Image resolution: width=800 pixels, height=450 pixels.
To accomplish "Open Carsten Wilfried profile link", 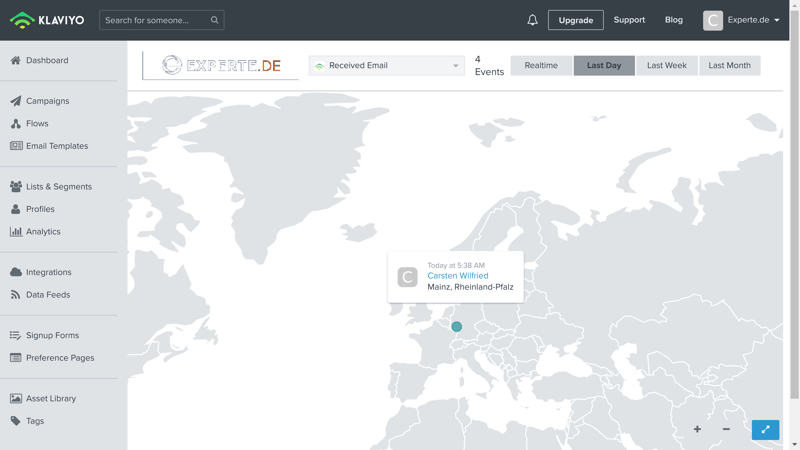I will 457,276.
